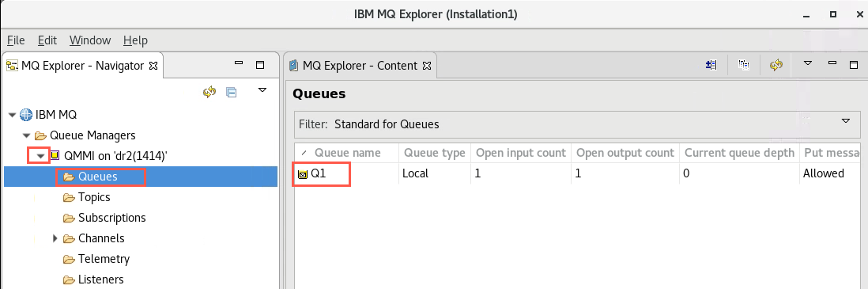Viewport: 868px width, 289px height.
Task: Click the Listeners folder icon
Action: point(69,279)
